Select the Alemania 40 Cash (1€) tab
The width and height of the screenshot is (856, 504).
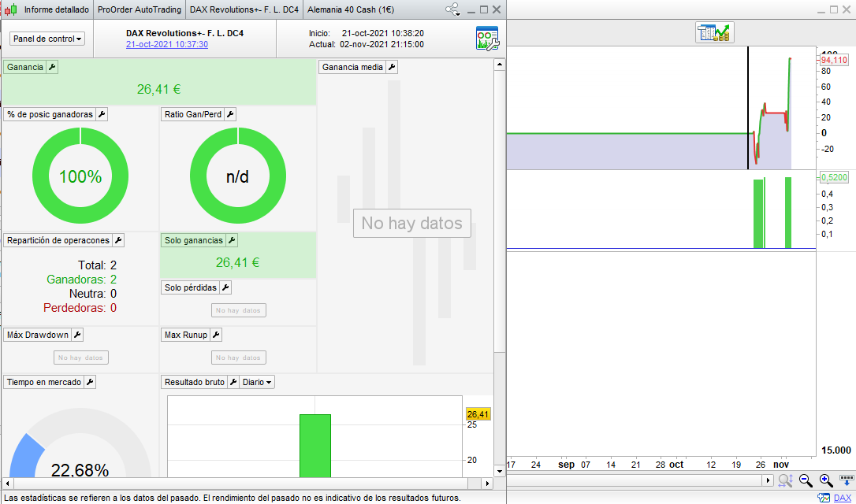[351, 9]
